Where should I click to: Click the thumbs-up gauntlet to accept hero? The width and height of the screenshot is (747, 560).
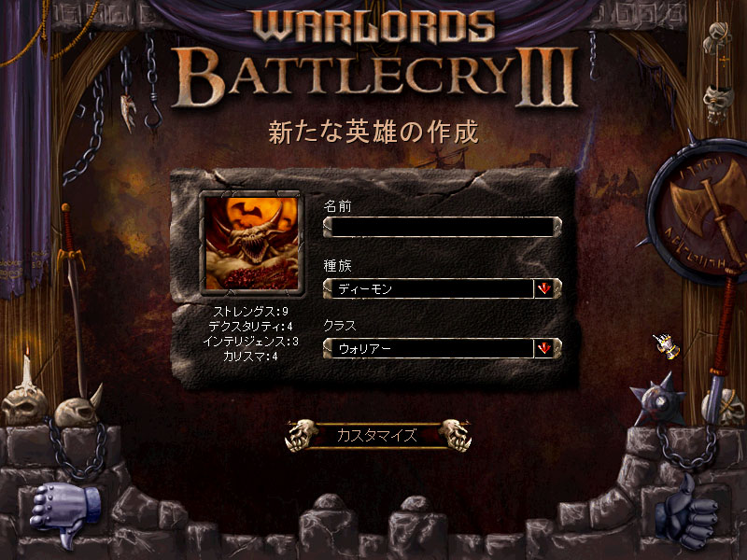[686, 513]
